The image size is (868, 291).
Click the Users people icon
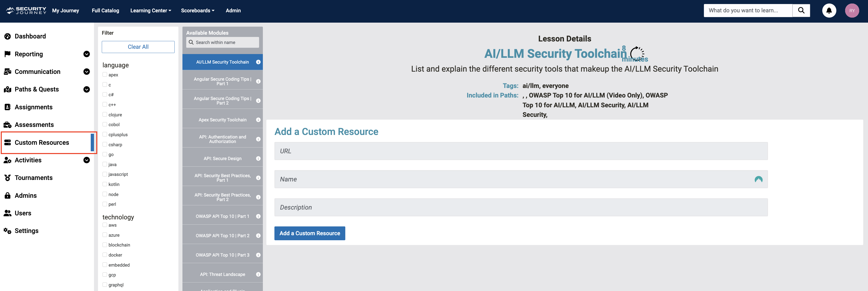pos(7,213)
